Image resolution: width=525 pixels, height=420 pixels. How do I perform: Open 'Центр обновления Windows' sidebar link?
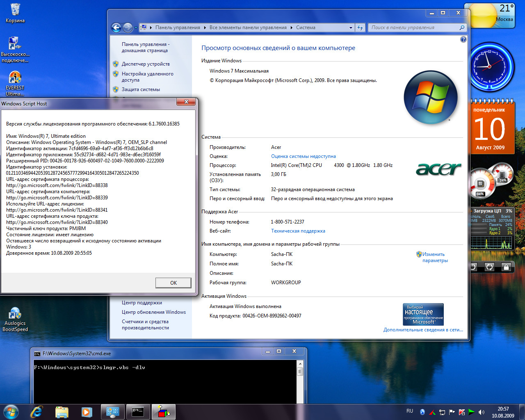[x=154, y=312]
